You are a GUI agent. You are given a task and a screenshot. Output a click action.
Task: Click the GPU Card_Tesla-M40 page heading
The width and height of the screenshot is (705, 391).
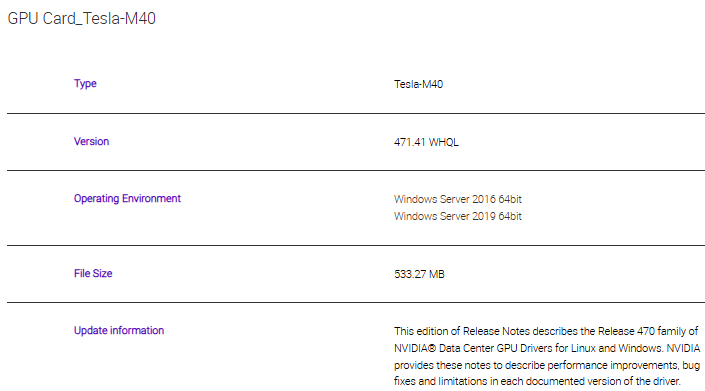pos(81,18)
